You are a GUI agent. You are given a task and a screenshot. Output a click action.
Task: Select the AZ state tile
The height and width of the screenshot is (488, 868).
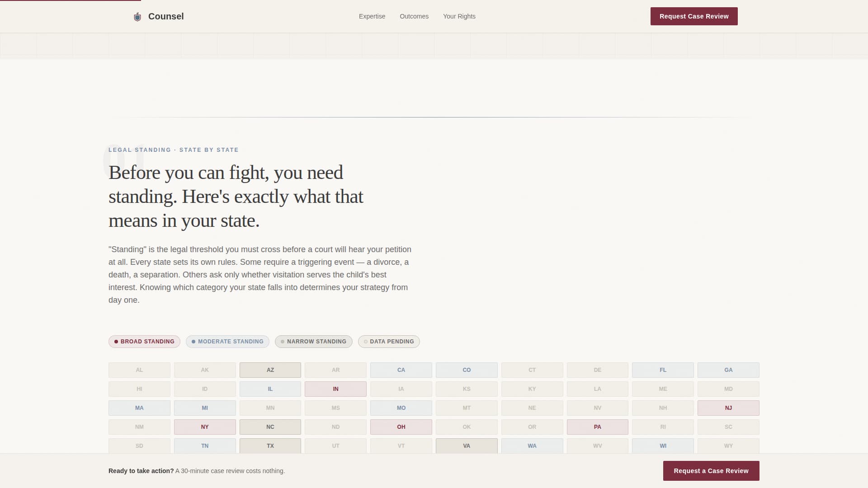tap(270, 370)
